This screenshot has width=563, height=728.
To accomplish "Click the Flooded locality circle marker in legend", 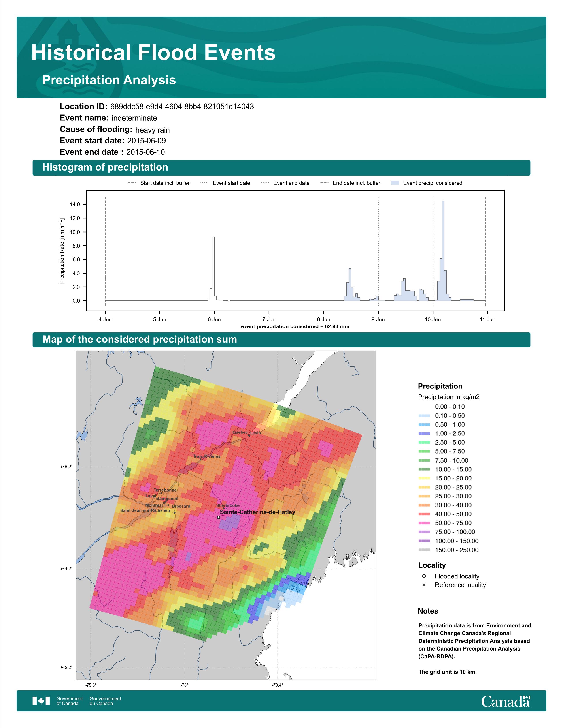I will tap(424, 576).
